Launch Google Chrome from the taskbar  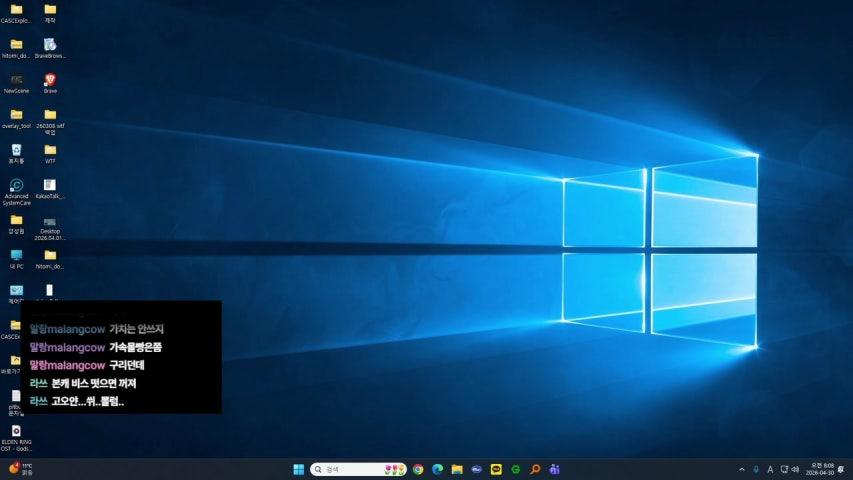418,469
